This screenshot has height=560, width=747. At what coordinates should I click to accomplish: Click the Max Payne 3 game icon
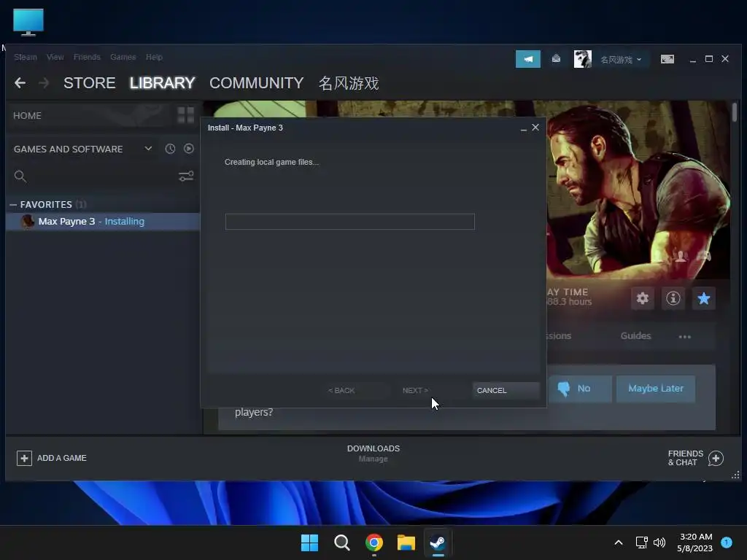coord(28,222)
